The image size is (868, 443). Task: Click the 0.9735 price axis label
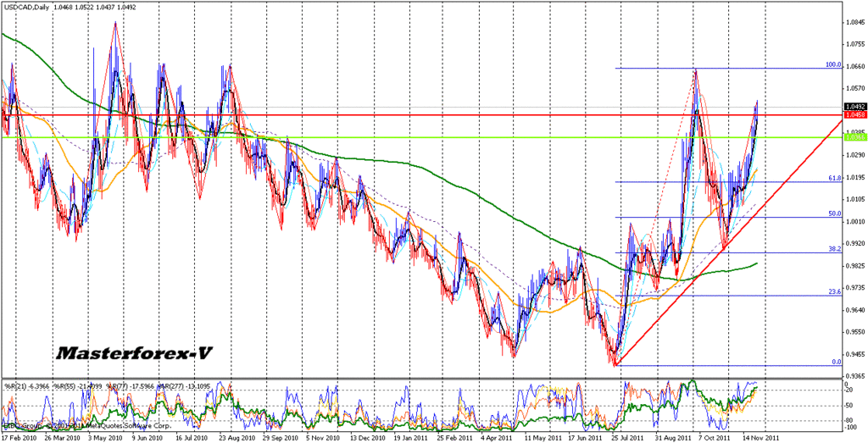855,288
